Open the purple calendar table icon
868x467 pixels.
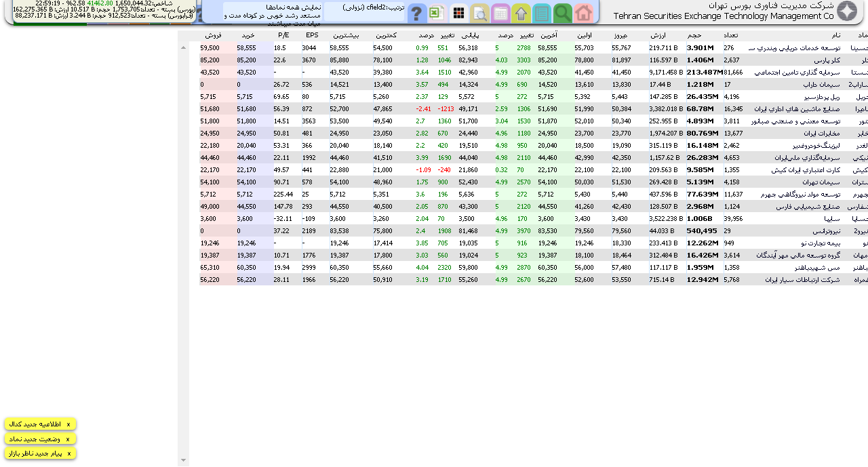(x=500, y=13)
